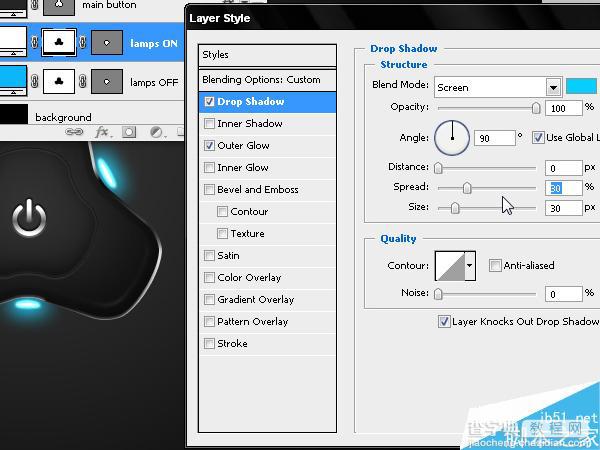Viewport: 600px width, 450px height.
Task: Select the Inner Shadow settings label
Action: [250, 124]
